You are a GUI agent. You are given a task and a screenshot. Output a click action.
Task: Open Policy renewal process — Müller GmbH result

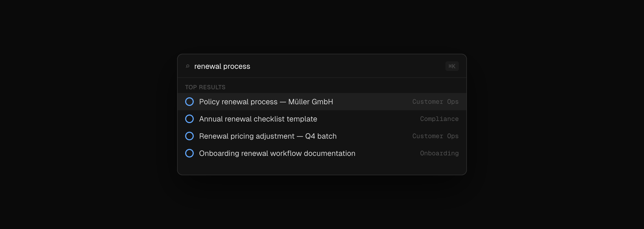pos(266,102)
